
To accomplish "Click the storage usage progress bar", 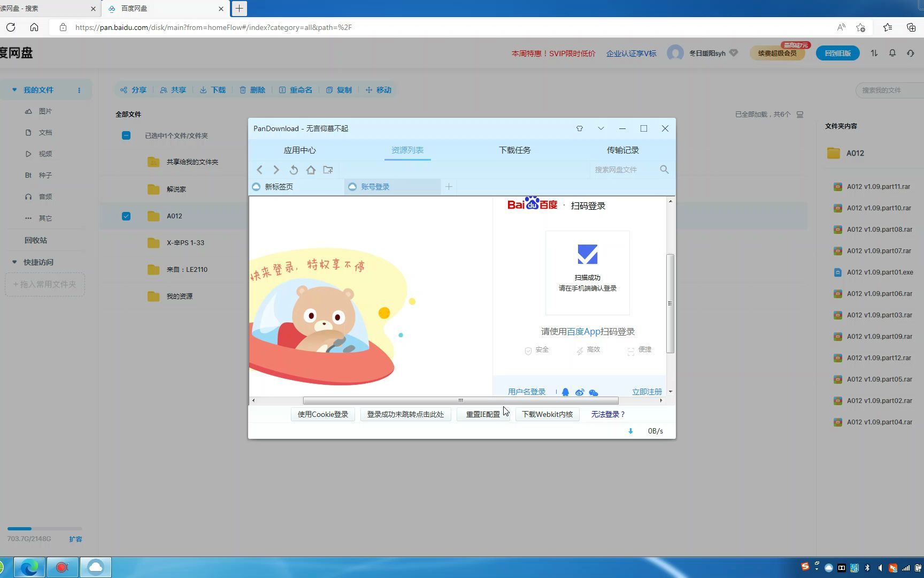I will pos(45,529).
